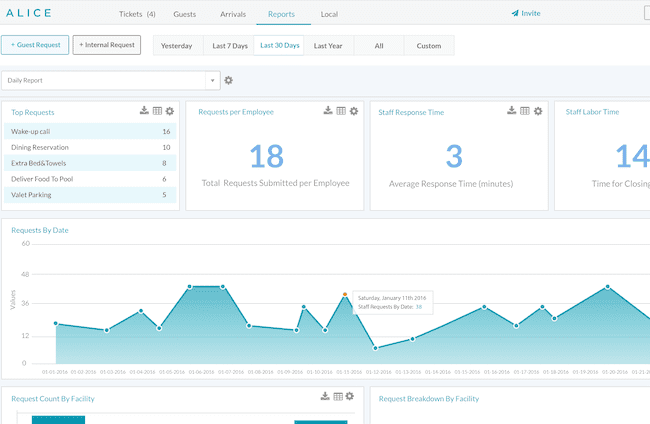Show Requests per Employee table view
This screenshot has width=650, height=424.
340,111
